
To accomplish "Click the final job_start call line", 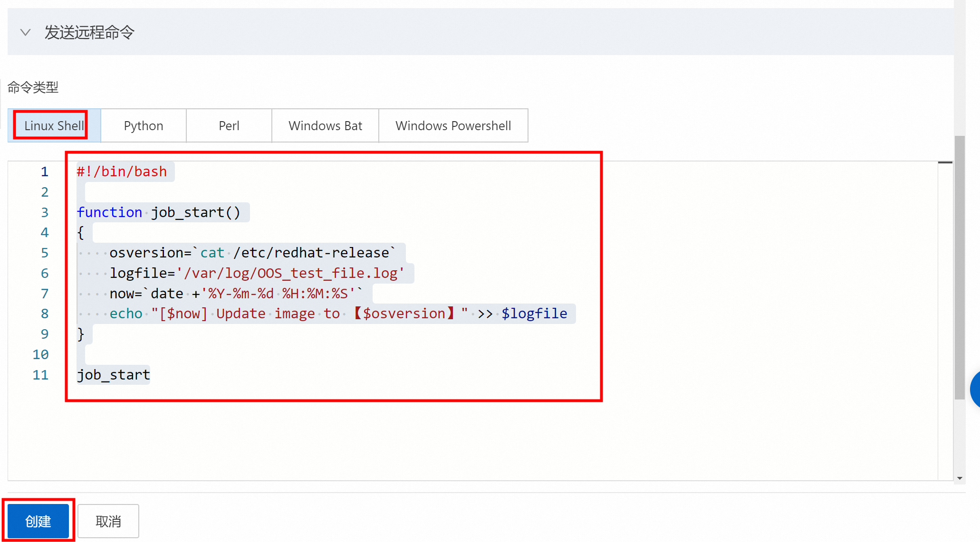I will [x=114, y=375].
